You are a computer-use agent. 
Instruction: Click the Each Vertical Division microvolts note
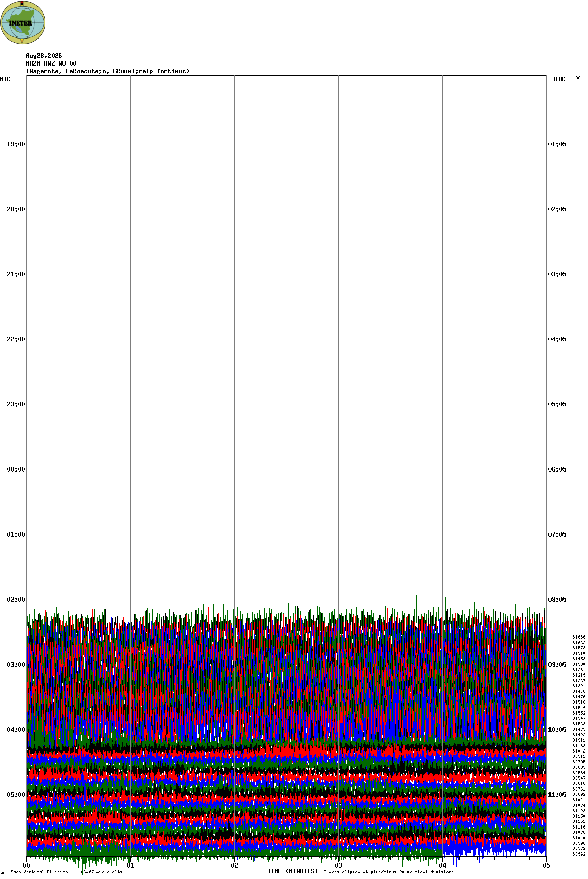66,872
